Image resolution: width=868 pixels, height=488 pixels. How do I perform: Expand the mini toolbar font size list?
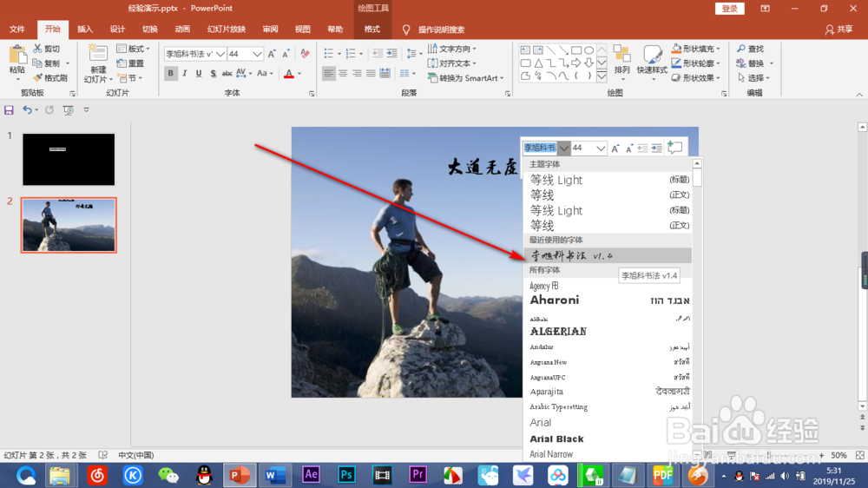(x=601, y=148)
